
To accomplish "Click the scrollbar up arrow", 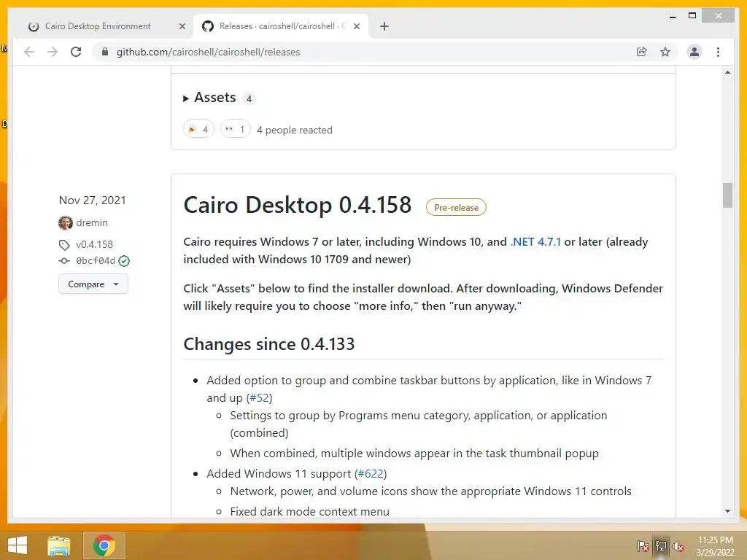I will pos(727,72).
